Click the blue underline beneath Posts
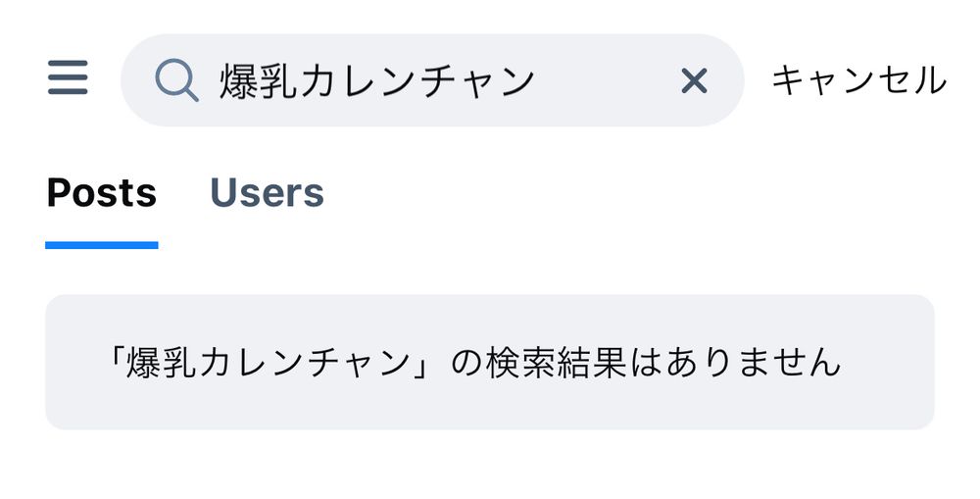This screenshot has width=980, height=499. [x=102, y=244]
